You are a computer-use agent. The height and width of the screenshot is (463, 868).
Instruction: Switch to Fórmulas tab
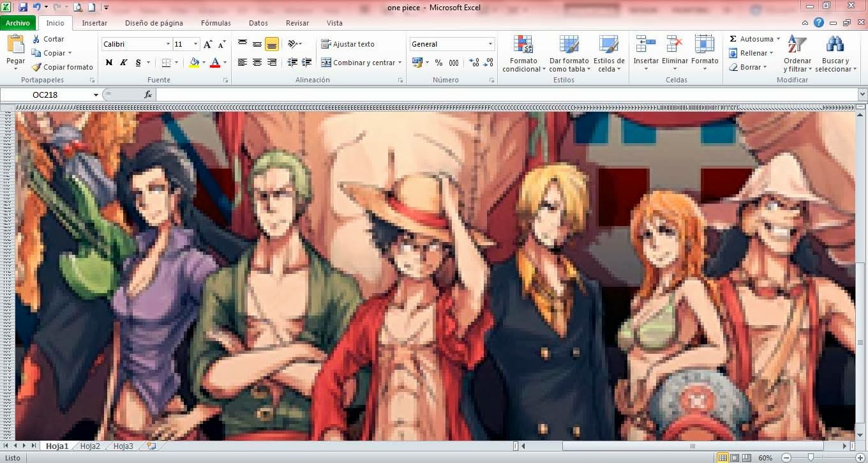click(x=216, y=23)
